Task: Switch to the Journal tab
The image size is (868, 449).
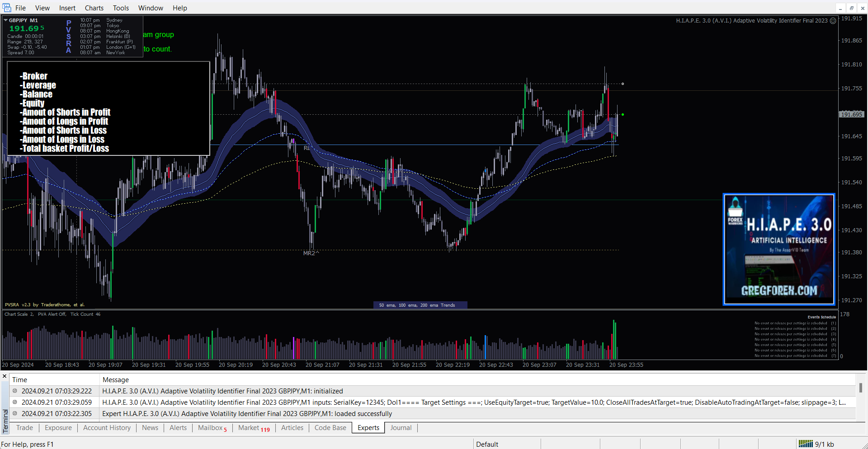Action: click(401, 428)
